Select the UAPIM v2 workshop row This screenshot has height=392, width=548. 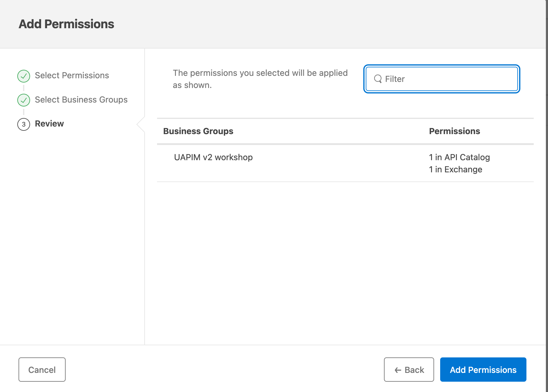pos(213,157)
